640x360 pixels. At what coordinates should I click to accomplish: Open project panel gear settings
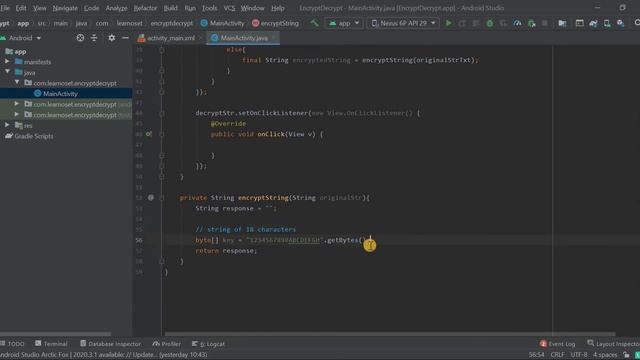click(111, 38)
